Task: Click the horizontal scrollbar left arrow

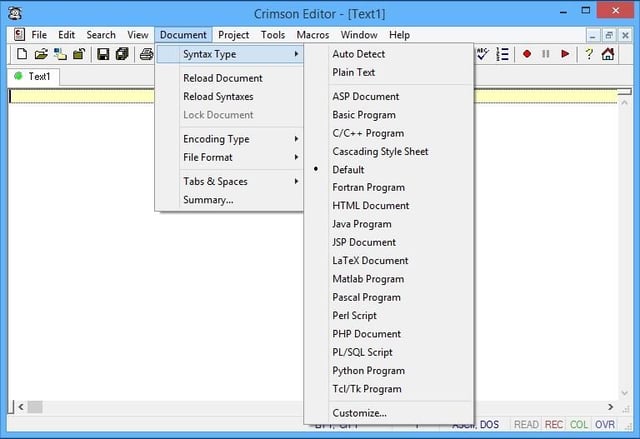Action: pos(21,407)
